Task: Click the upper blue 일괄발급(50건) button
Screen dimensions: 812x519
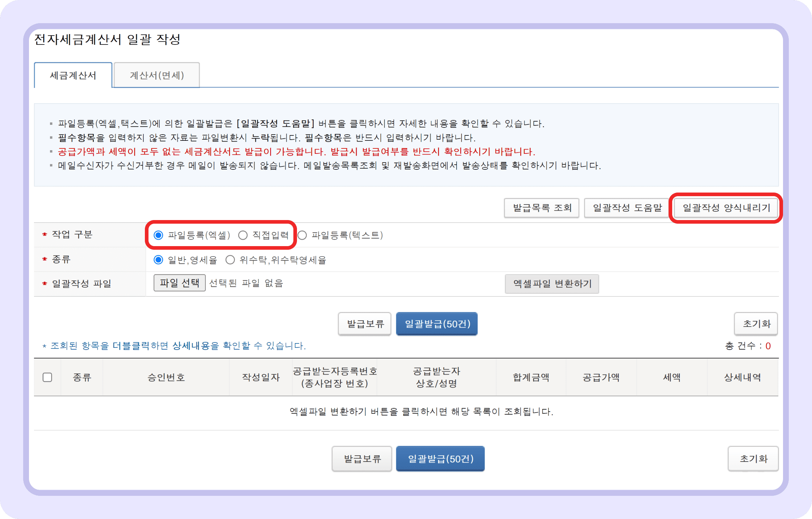Action: pos(437,324)
